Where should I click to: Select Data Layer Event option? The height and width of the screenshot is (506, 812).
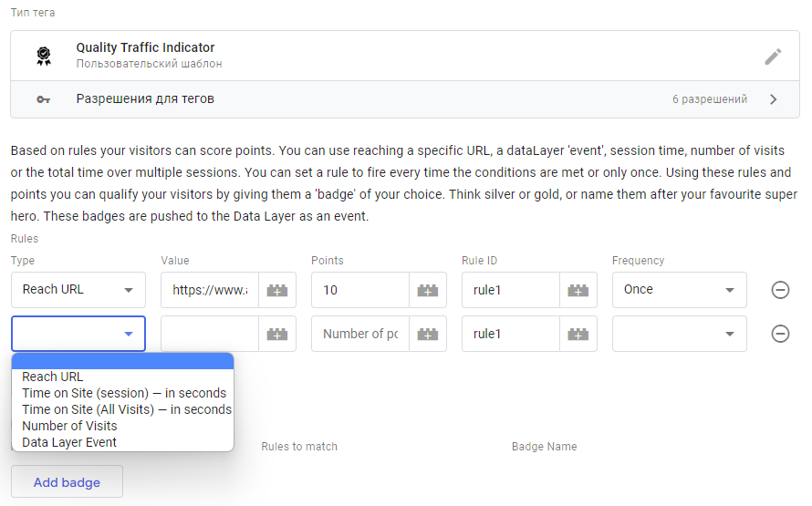(x=69, y=442)
